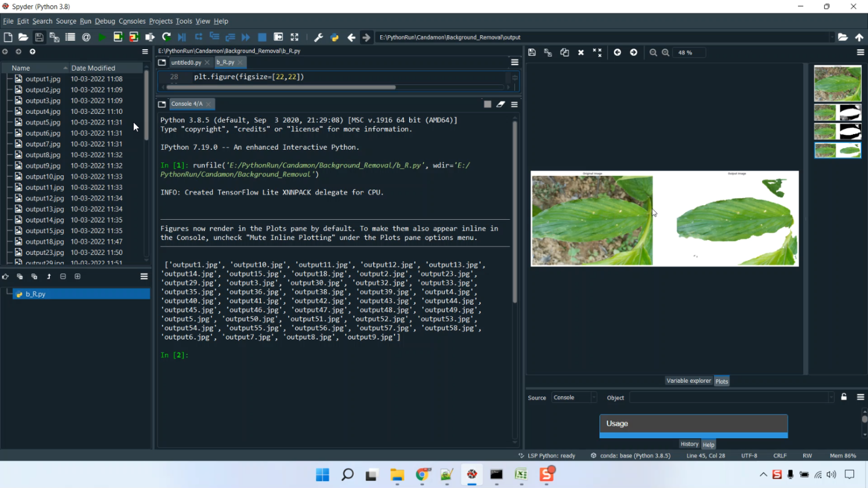Expand the working directory path dropdown
Image resolution: width=868 pixels, height=488 pixels.
pyautogui.click(x=832, y=37)
